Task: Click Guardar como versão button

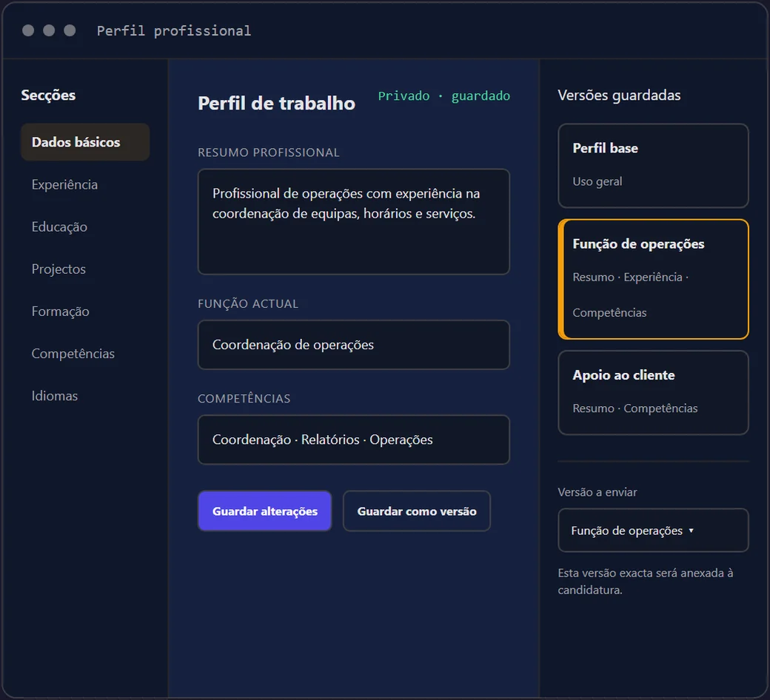Action: [x=416, y=511]
